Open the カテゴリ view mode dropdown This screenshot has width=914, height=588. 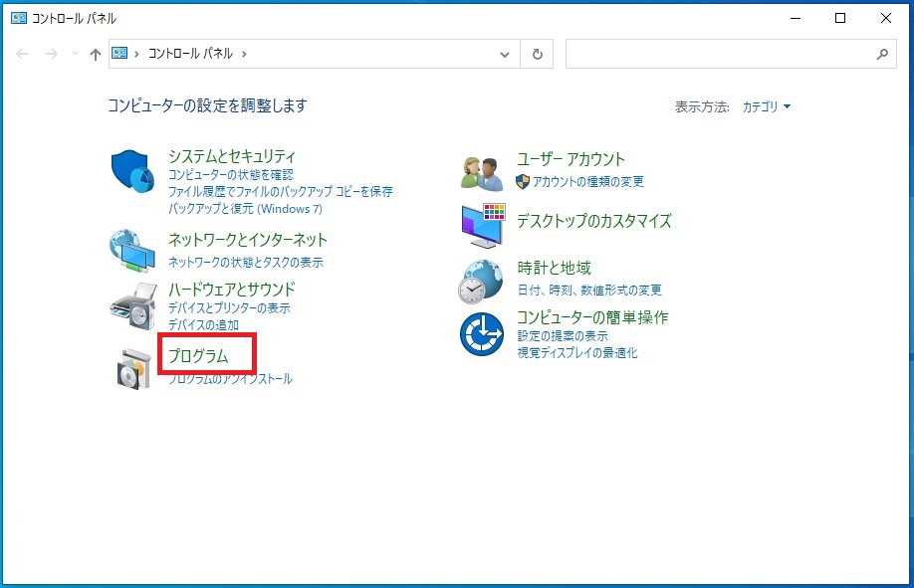(x=767, y=107)
